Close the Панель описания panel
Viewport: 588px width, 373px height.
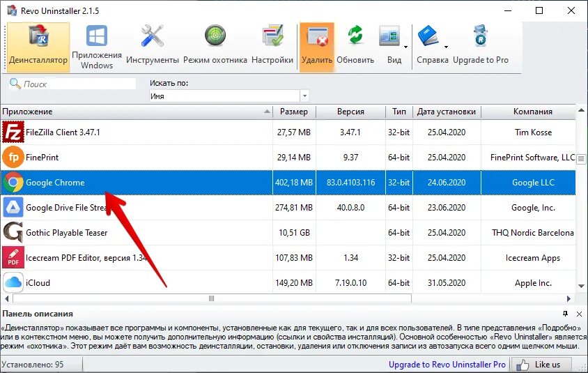point(579,314)
